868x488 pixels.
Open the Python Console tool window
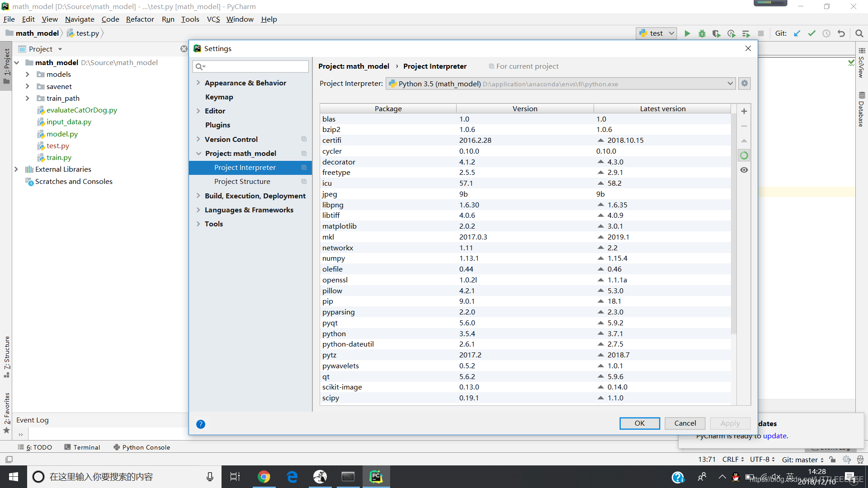tap(142, 447)
